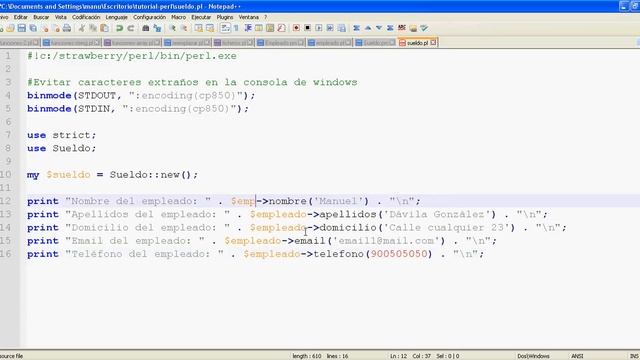Click 'Dos\Windows' in status bar
The height and width of the screenshot is (360, 640).
coord(533,356)
